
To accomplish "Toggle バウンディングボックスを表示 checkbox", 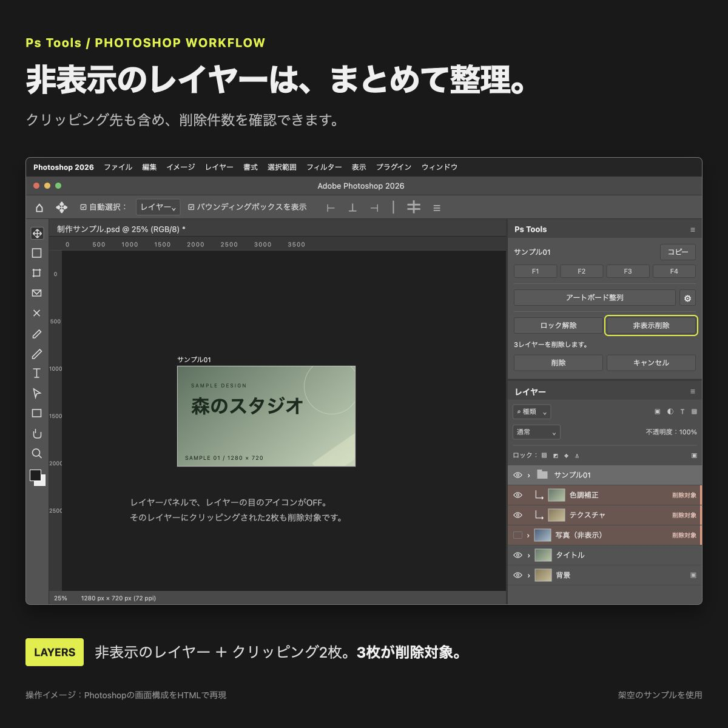I will coord(191,207).
